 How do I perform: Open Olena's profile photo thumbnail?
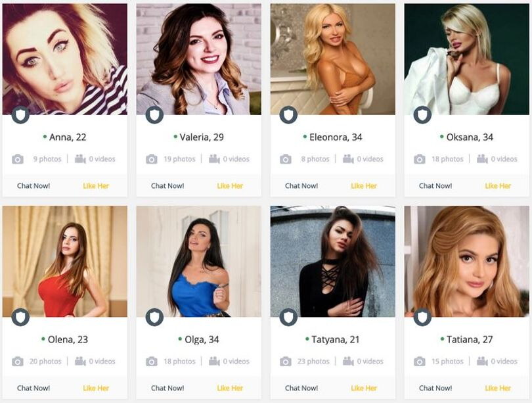click(x=65, y=262)
